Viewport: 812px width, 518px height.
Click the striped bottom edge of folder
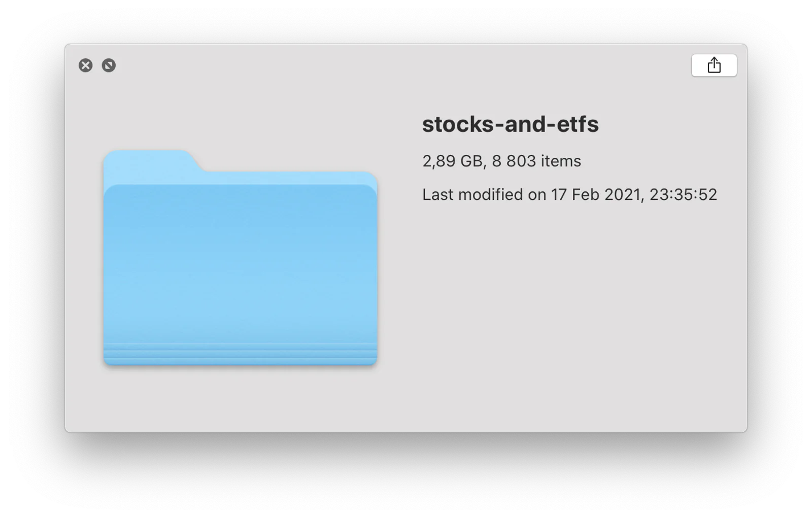point(240,354)
